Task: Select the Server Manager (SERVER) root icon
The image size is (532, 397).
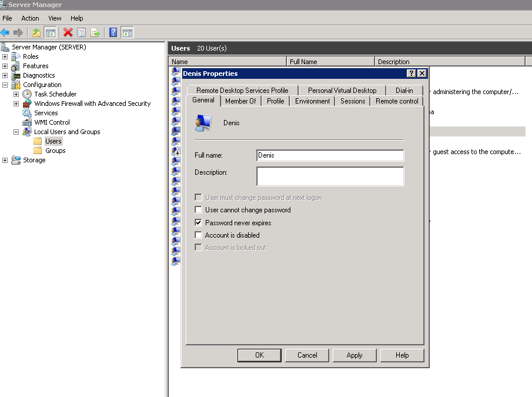Action: click(5, 47)
